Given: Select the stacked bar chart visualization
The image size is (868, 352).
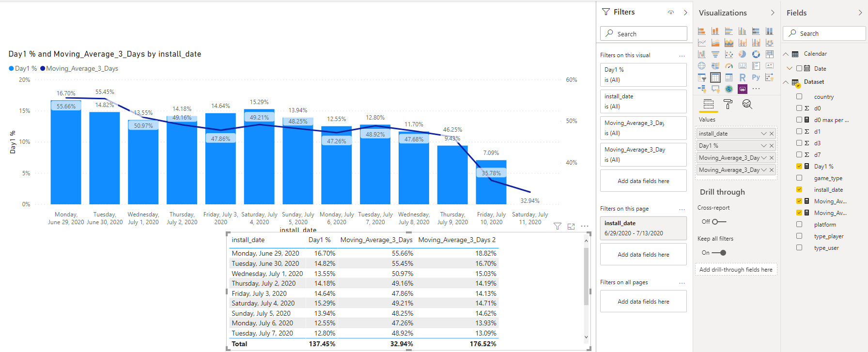Looking at the screenshot, I should click(x=701, y=31).
